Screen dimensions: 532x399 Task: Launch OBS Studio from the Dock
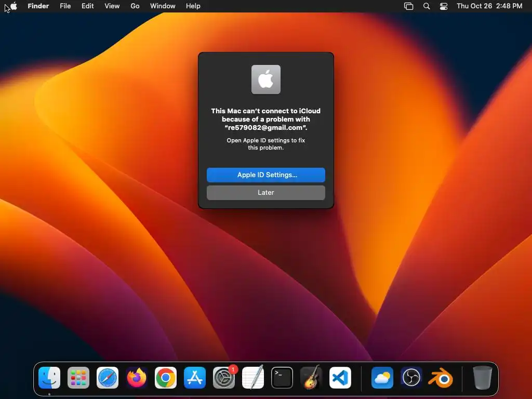pyautogui.click(x=411, y=378)
